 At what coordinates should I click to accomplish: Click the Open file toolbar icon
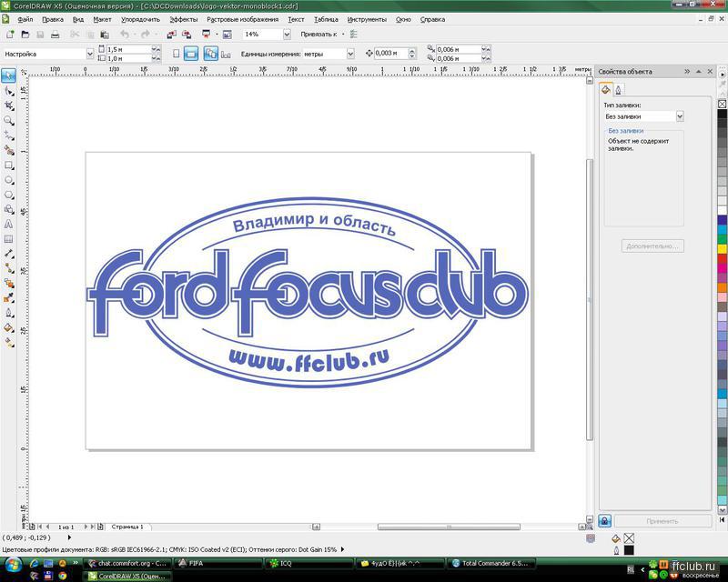click(25, 35)
